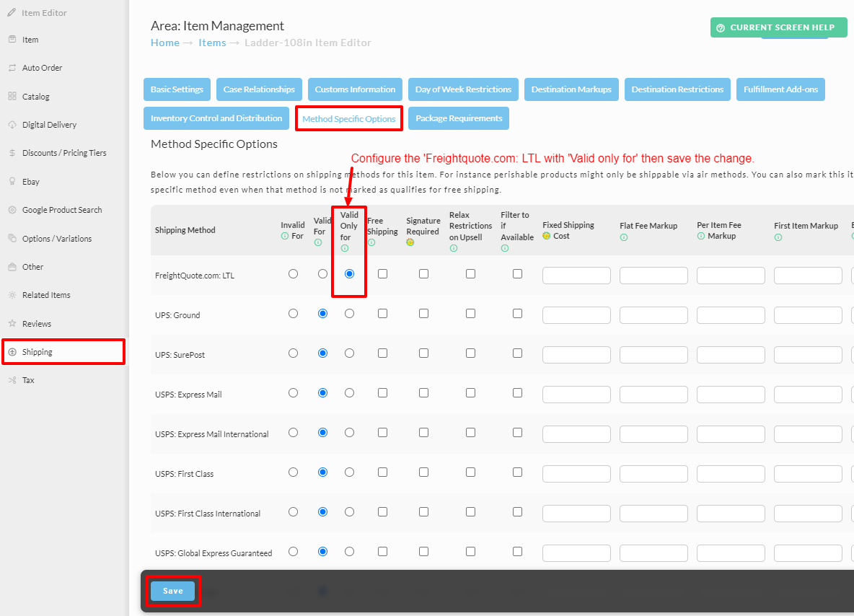Click the Catalog grid icon
Screen dimensions: 854x616
(x=12, y=97)
